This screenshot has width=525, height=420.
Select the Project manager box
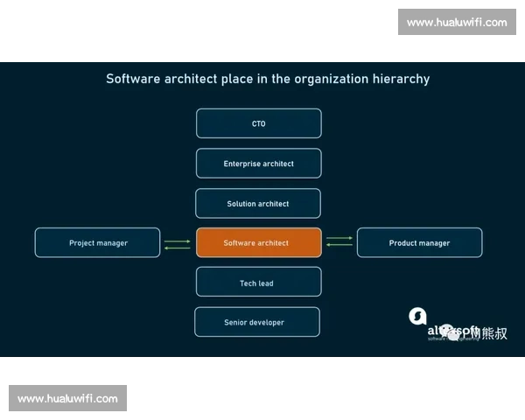click(98, 243)
